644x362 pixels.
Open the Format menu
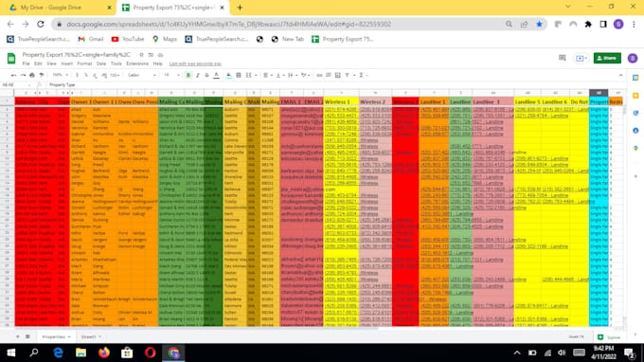click(x=84, y=63)
